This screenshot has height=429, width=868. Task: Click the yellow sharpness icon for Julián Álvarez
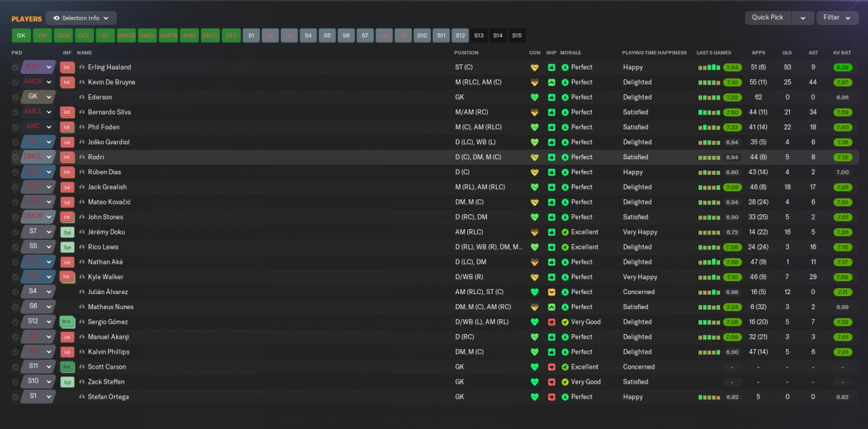(551, 292)
